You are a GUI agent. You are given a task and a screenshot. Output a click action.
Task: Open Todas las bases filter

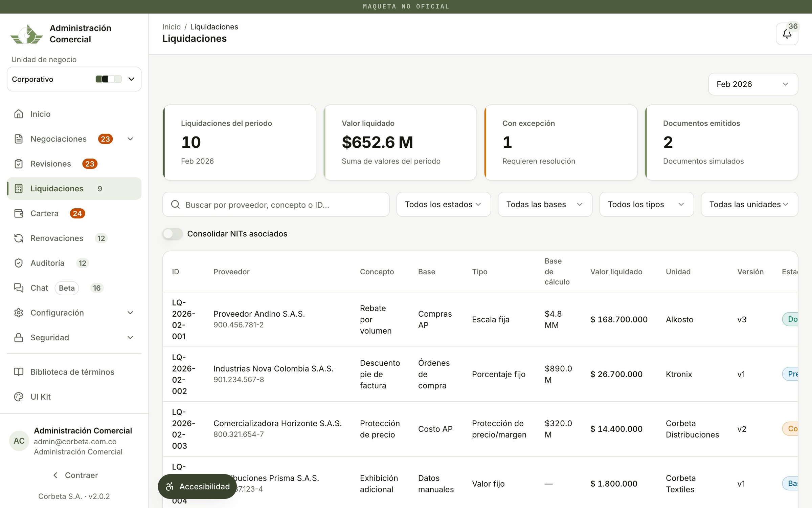[x=545, y=205]
